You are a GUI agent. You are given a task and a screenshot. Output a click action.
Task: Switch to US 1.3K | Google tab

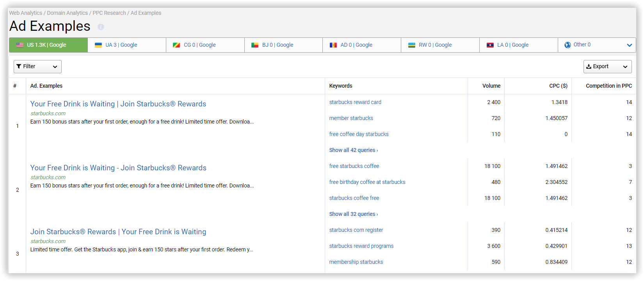tap(48, 45)
